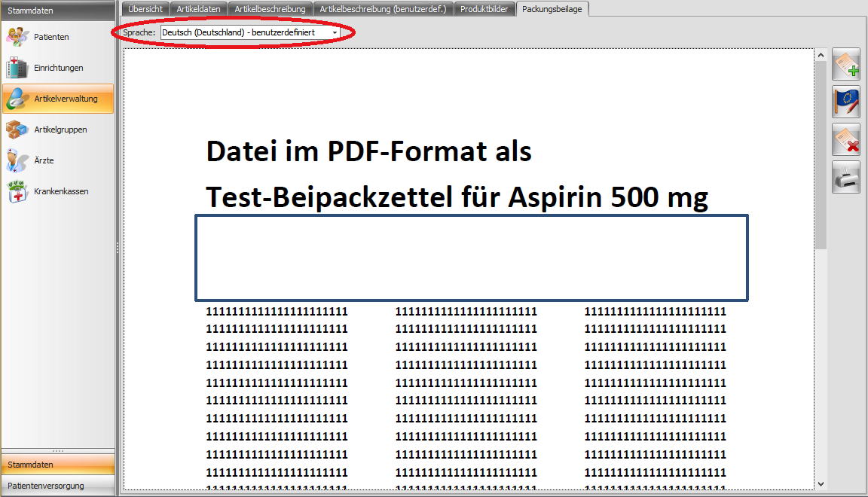
Task: Click the Ärzte doctor icon
Action: pos(17,161)
